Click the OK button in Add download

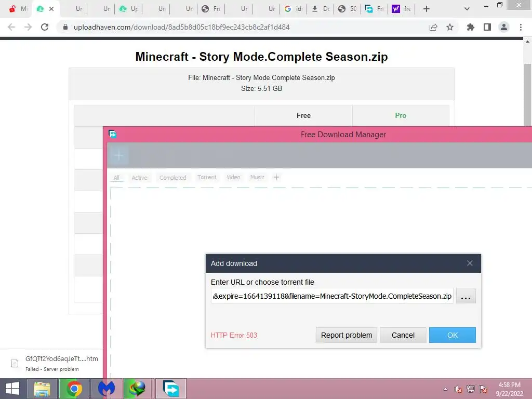point(453,335)
